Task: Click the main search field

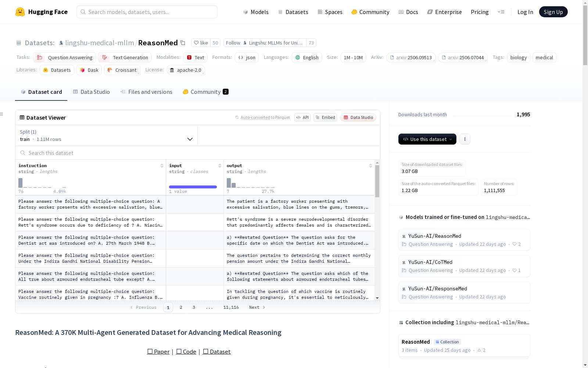Action: click(147, 12)
